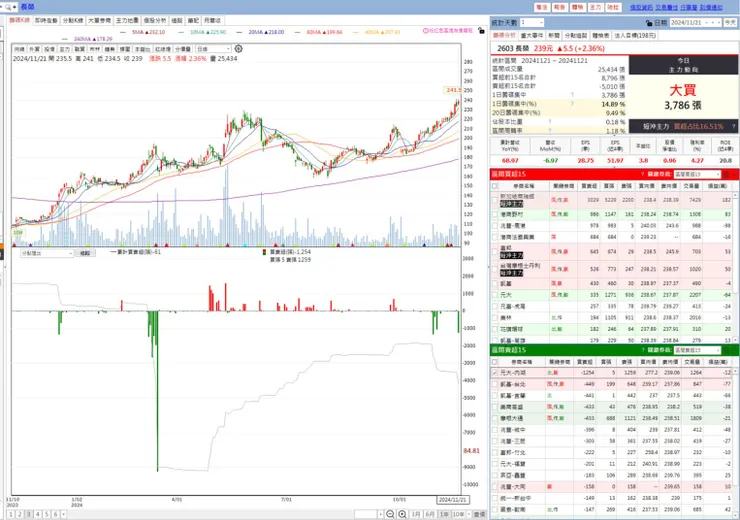Click the 外資 chart overlay button
Image resolution: width=740 pixels, height=520 pixels.
point(34,49)
